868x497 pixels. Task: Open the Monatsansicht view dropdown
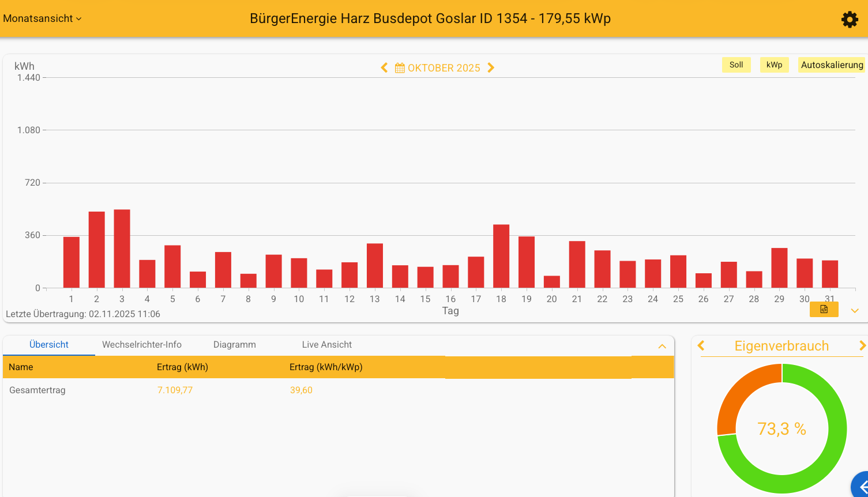(x=42, y=18)
